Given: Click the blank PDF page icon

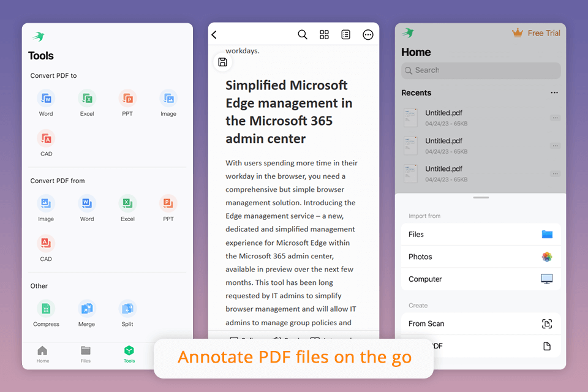Looking at the screenshot, I should (547, 346).
